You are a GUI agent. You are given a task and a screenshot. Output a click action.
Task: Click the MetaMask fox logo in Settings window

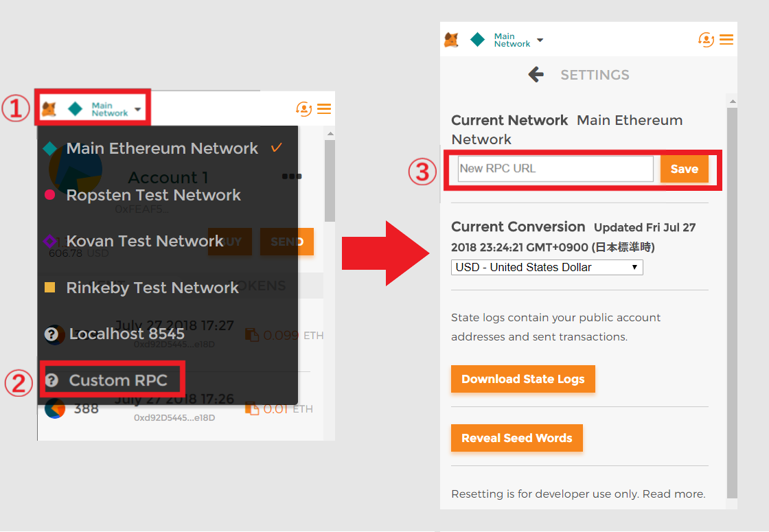pyautogui.click(x=451, y=39)
